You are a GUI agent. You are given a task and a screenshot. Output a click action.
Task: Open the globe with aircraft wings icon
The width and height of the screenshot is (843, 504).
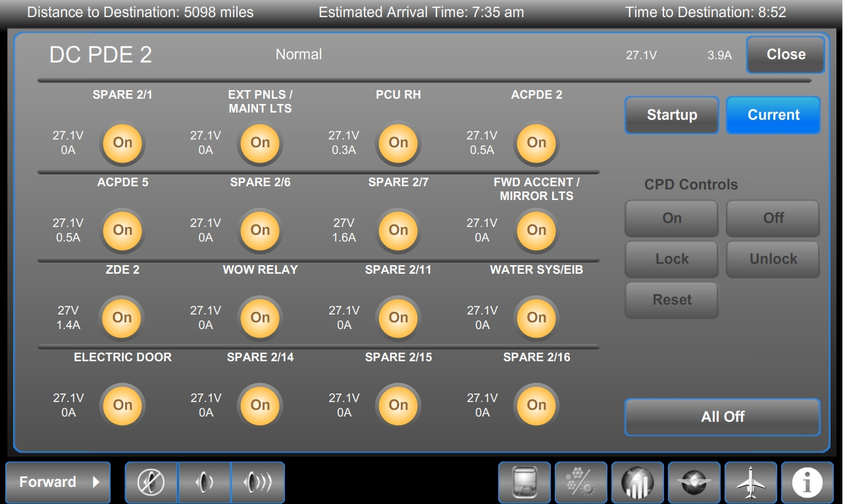(x=694, y=483)
